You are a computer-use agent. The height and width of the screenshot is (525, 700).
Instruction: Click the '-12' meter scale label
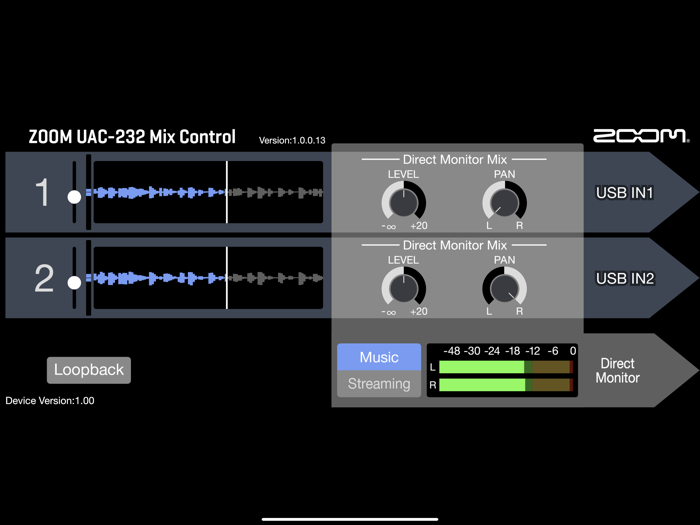tap(533, 351)
